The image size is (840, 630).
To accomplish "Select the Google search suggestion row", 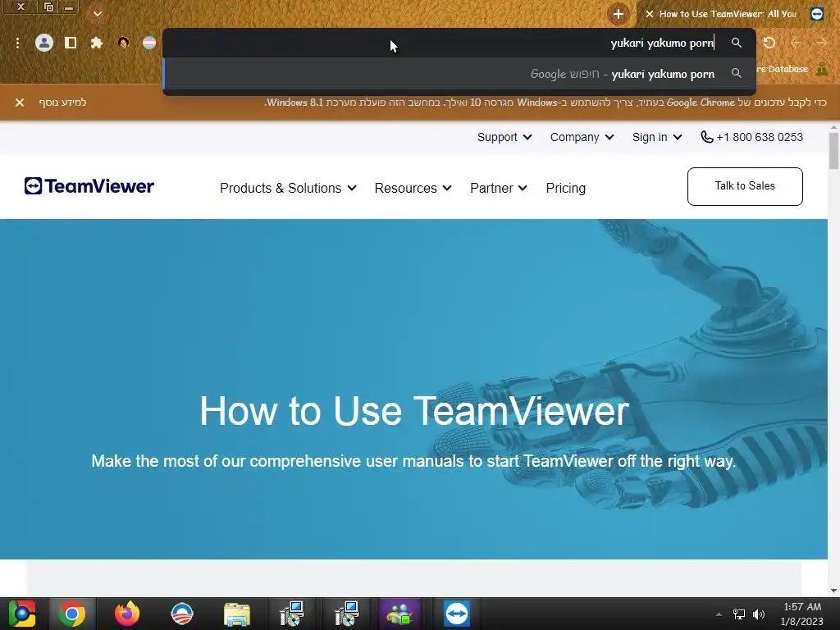I will 459,74.
